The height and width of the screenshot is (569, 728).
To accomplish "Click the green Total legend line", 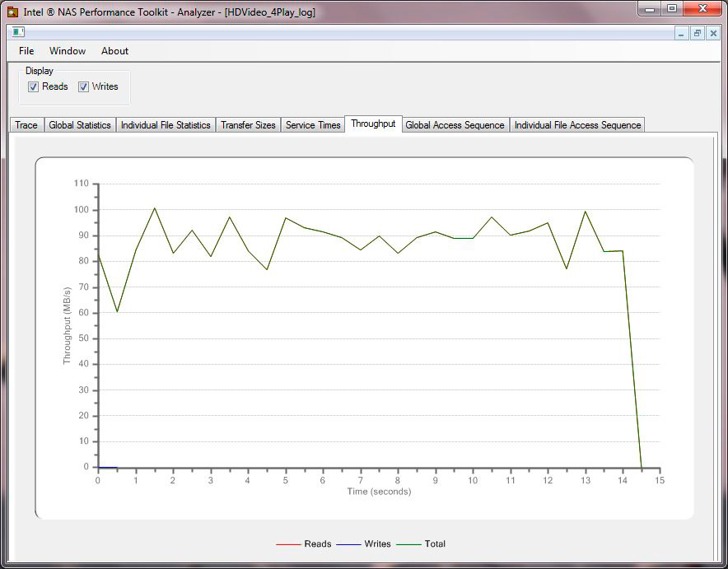I will click(408, 544).
